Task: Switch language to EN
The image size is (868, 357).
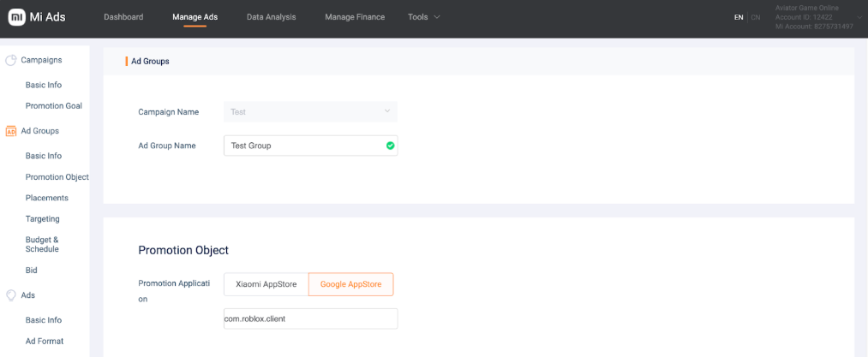Action: [x=739, y=17]
